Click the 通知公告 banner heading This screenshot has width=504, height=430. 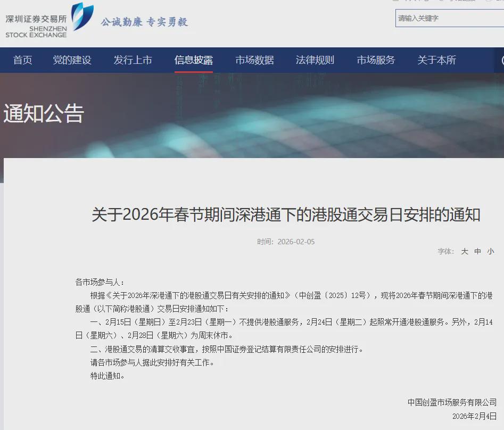[x=44, y=113]
